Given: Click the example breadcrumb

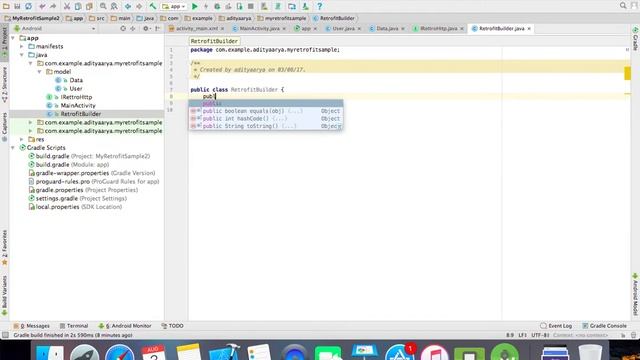Looking at the screenshot, I should pyautogui.click(x=198, y=18).
